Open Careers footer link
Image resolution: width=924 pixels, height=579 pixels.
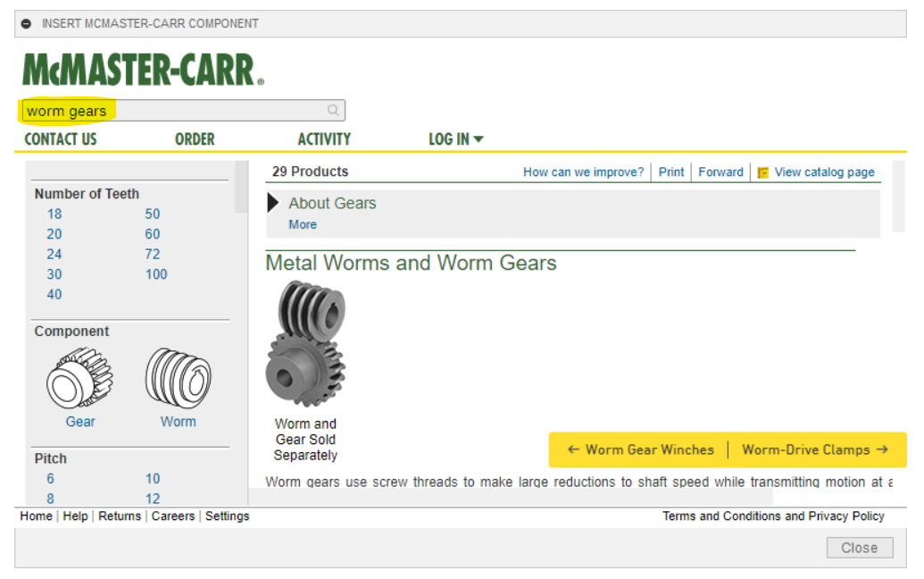coord(172,516)
